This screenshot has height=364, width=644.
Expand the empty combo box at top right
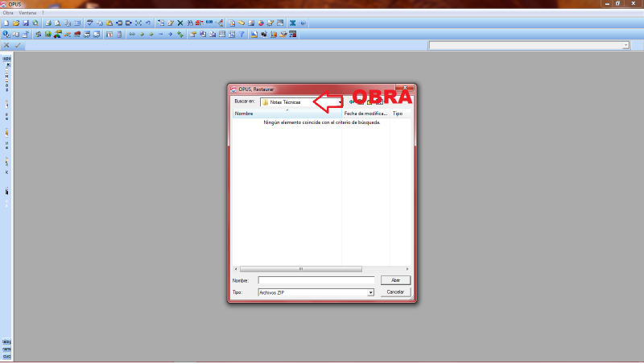point(625,46)
